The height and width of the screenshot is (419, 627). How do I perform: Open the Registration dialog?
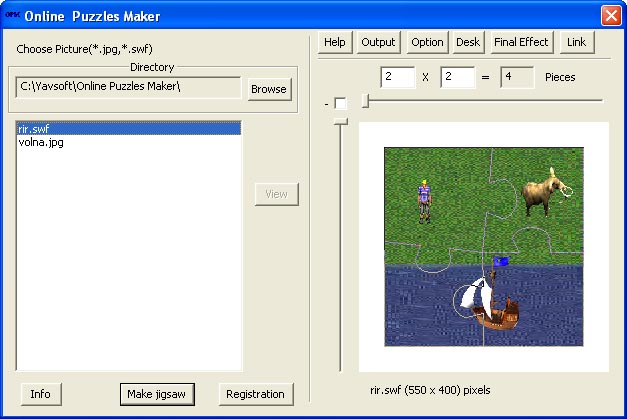point(256,394)
